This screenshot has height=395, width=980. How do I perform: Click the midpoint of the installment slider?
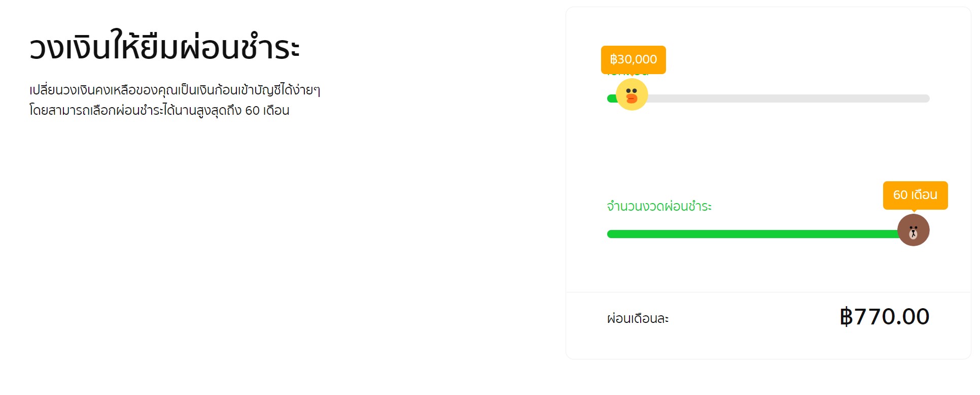click(768, 234)
